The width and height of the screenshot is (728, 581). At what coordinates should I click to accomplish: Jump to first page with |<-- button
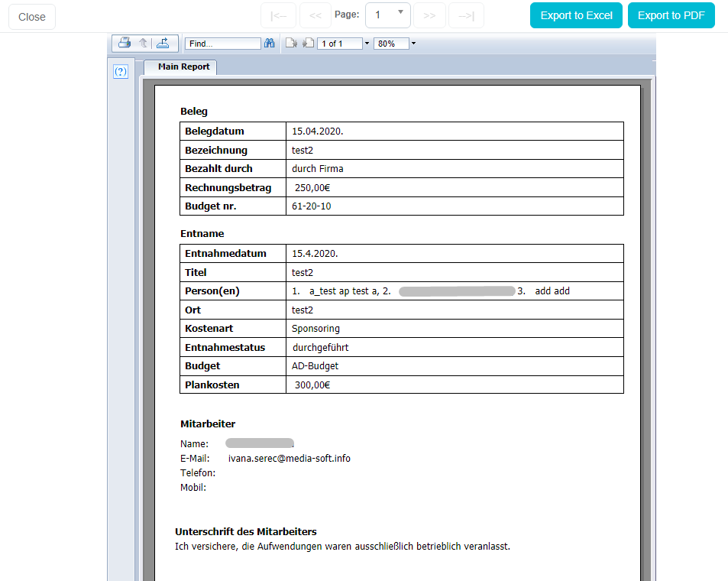point(278,15)
